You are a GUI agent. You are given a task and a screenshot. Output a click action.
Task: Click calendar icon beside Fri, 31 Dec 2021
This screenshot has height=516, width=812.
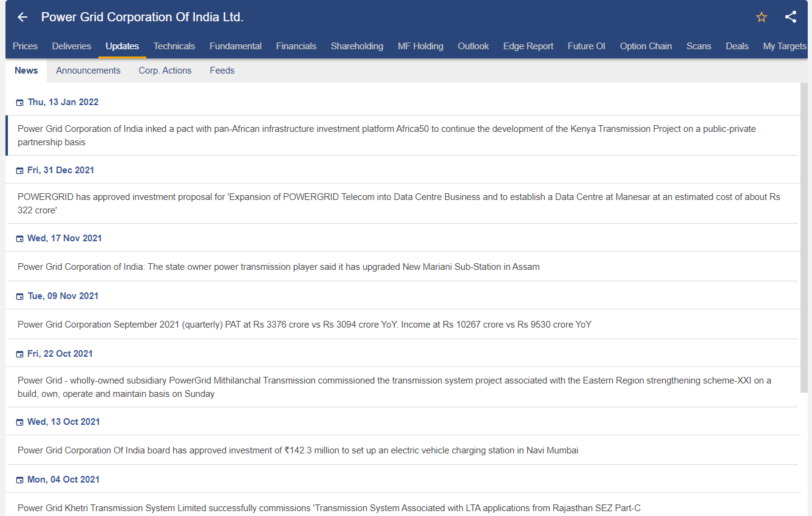(19, 171)
